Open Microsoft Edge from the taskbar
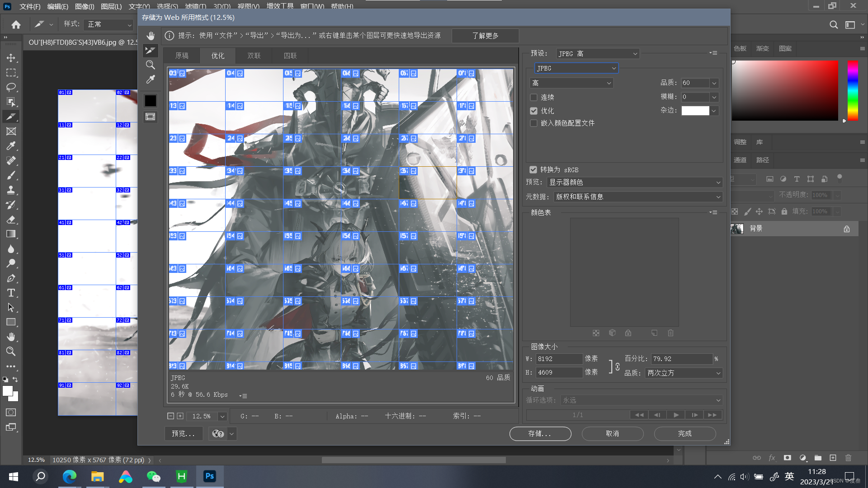Viewport: 868px width, 488px height. pos(69,476)
